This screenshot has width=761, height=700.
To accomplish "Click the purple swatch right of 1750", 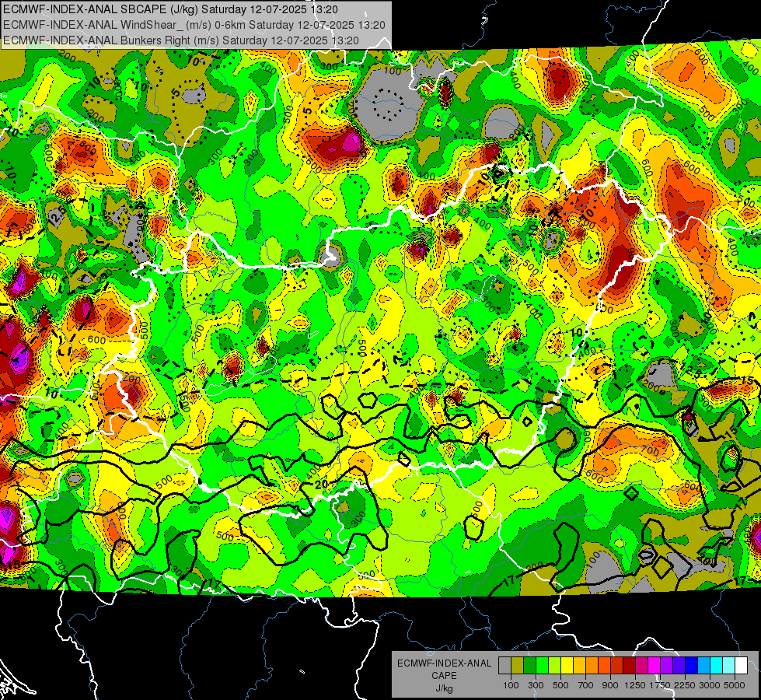I will pos(667,665).
